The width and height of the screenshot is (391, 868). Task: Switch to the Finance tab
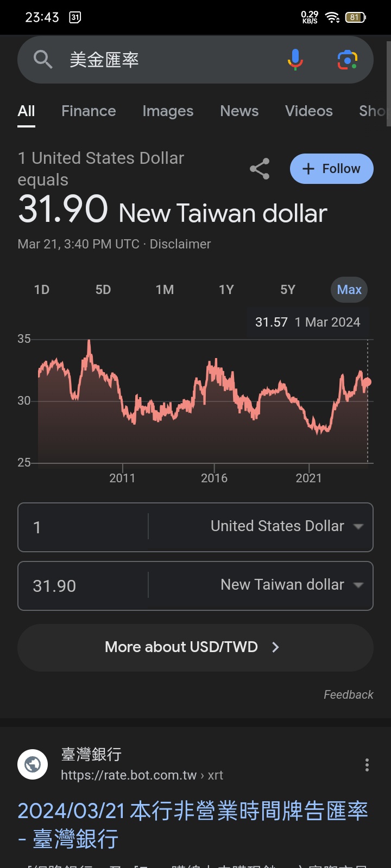pyautogui.click(x=89, y=111)
